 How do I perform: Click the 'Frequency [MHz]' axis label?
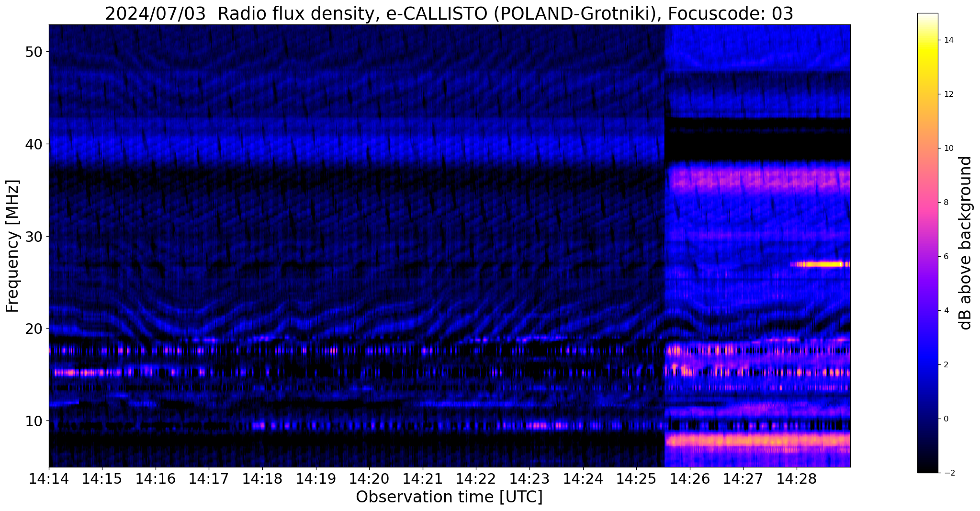[x=13, y=246]
